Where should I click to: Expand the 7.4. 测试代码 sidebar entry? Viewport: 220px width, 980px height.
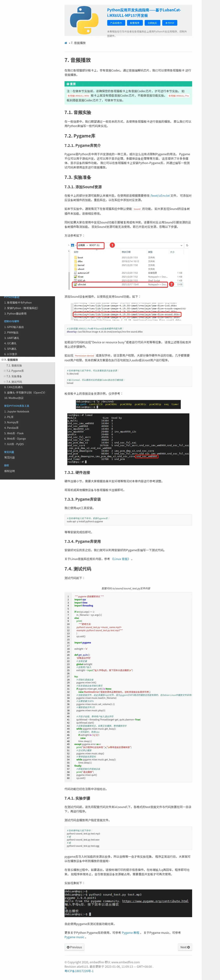[5, 382]
